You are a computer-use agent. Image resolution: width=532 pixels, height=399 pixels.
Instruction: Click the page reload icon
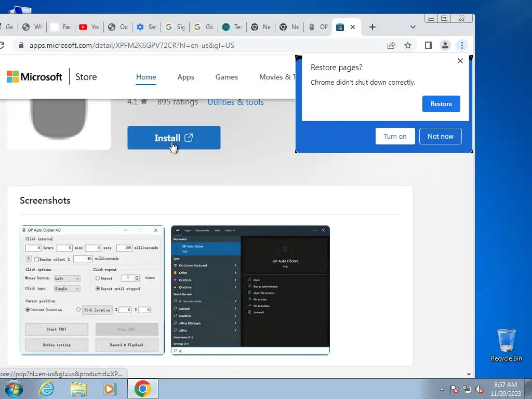point(2,45)
